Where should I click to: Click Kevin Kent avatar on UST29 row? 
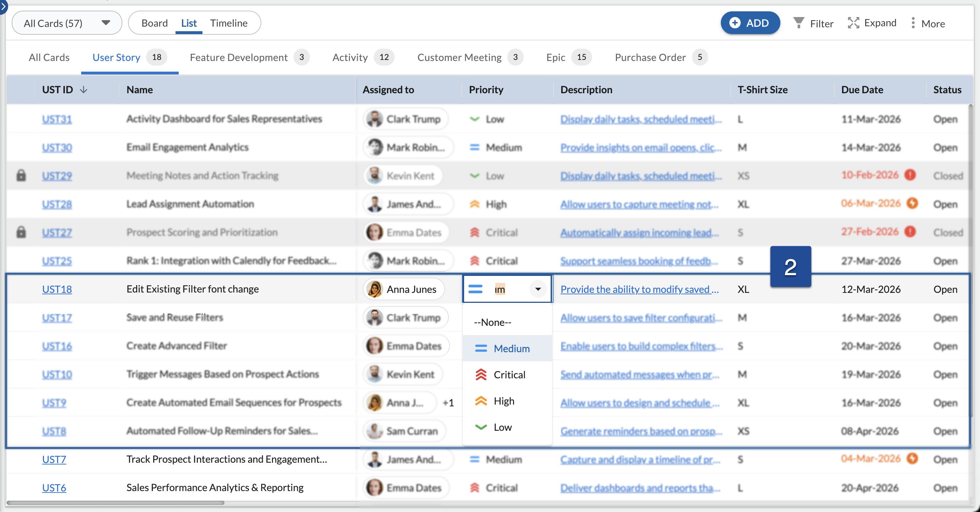375,176
